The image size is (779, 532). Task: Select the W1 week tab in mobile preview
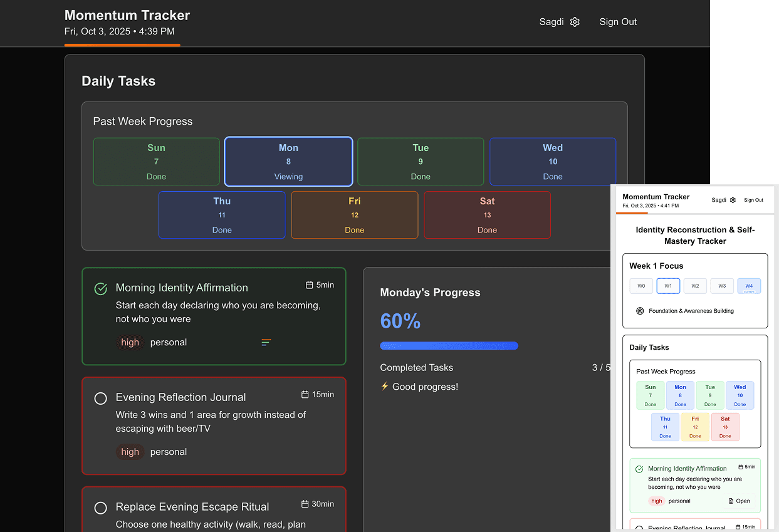coord(668,286)
